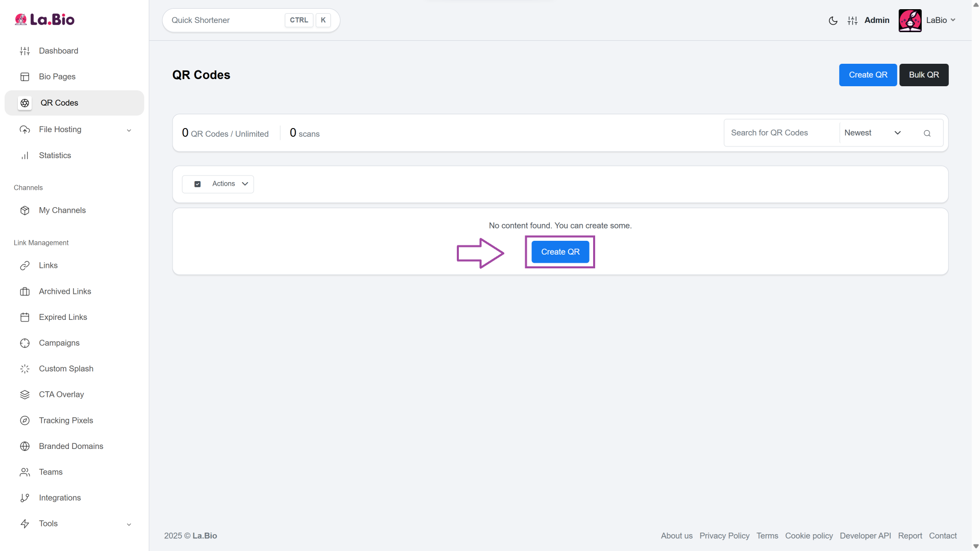The height and width of the screenshot is (551, 980).
Task: Open Integrations from sidebar
Action: [x=60, y=497]
